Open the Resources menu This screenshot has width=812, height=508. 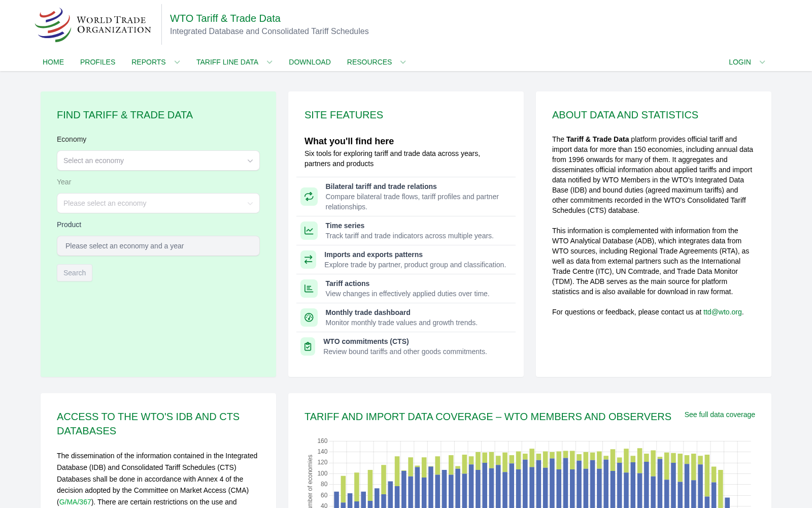pos(369,62)
